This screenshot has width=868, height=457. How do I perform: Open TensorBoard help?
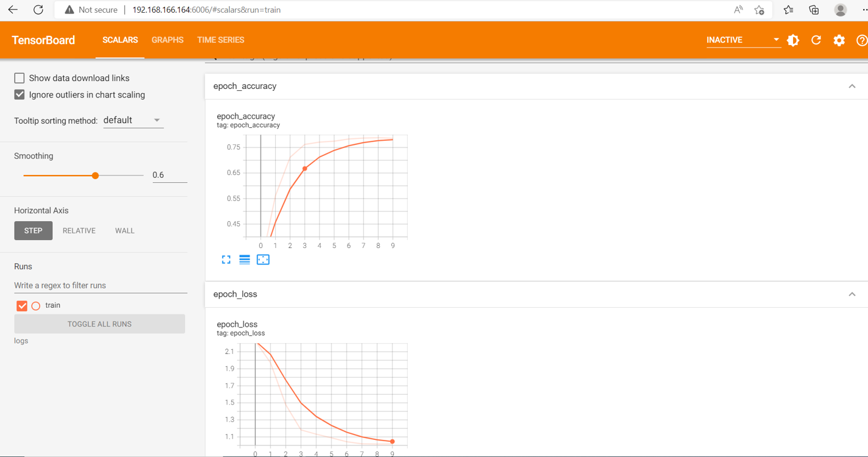pyautogui.click(x=862, y=40)
